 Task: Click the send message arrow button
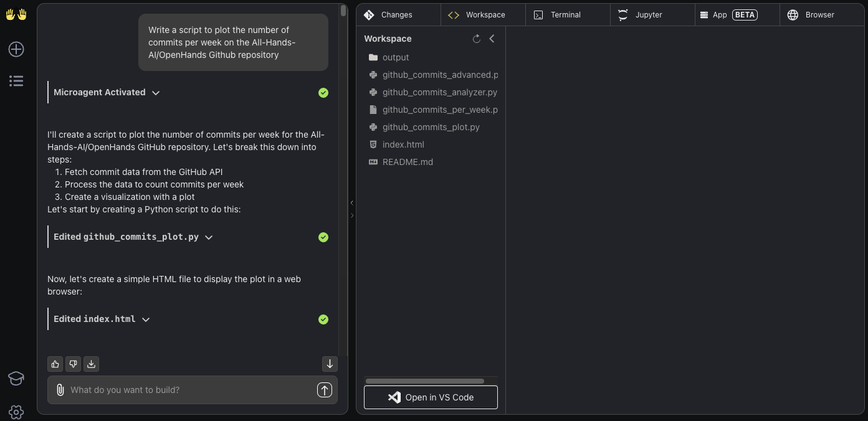coord(324,390)
